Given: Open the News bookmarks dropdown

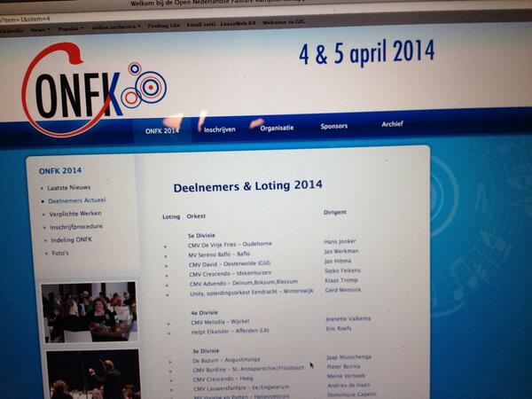Looking at the screenshot, I should 41,29.
